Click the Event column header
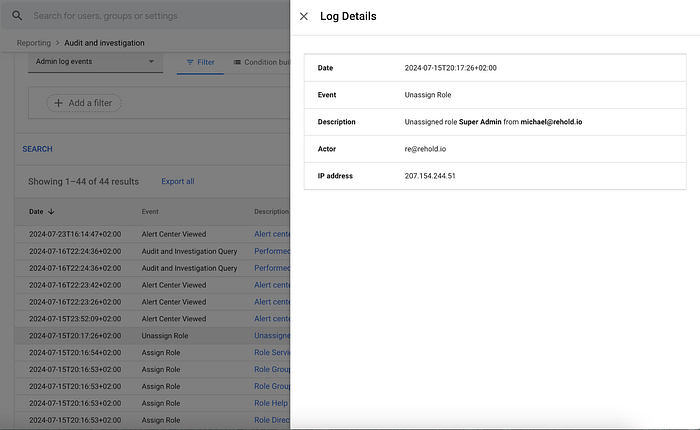 150,212
